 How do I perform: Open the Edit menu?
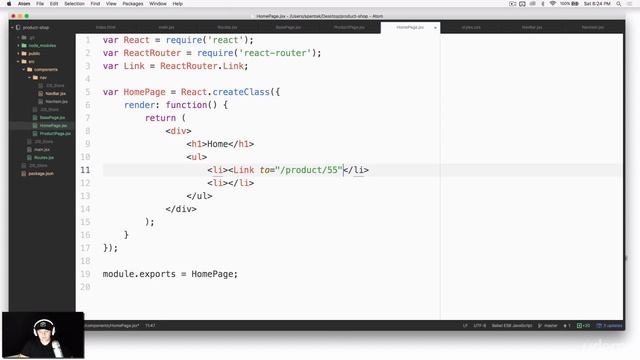[x=54, y=4]
